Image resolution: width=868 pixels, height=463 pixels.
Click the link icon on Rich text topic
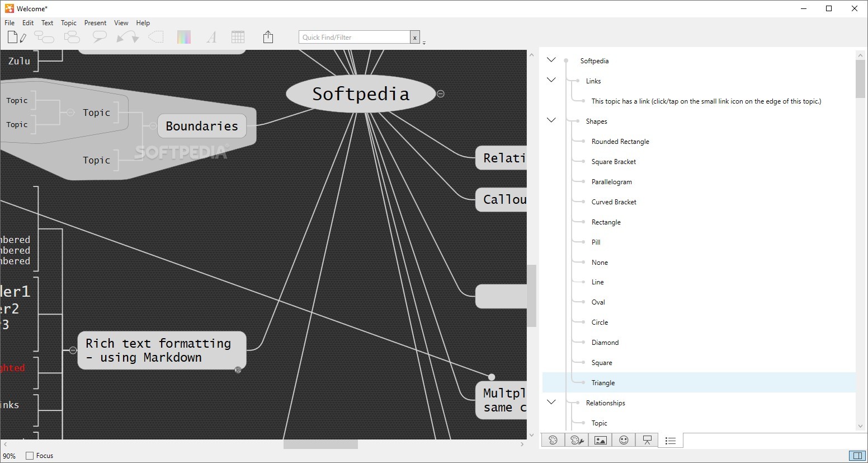(238, 370)
